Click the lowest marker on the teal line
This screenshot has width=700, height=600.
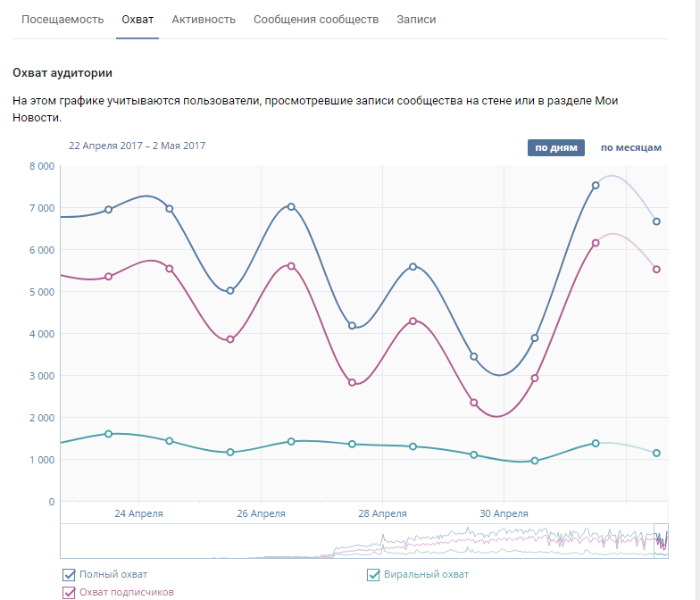coord(535,461)
